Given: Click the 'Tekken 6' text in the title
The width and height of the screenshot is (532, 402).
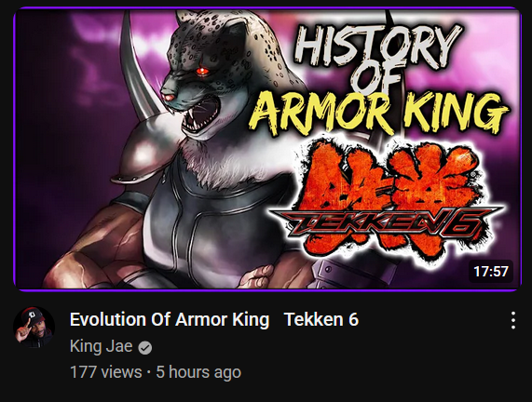Looking at the screenshot, I should point(321,319).
